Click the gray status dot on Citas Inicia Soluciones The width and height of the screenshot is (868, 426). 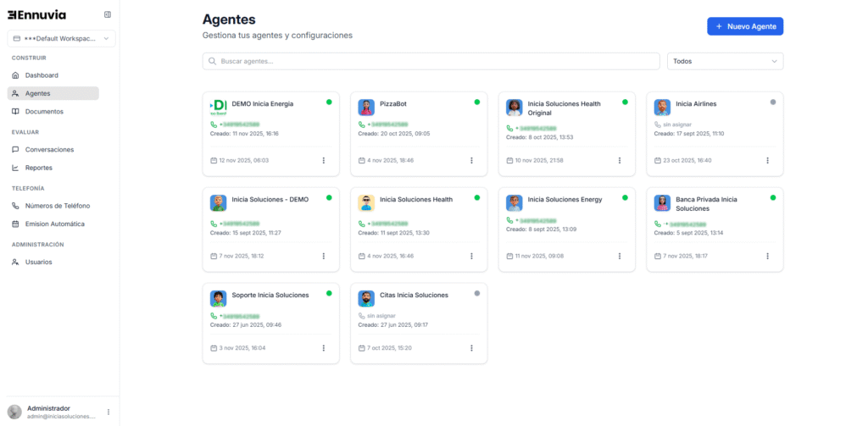coord(476,294)
